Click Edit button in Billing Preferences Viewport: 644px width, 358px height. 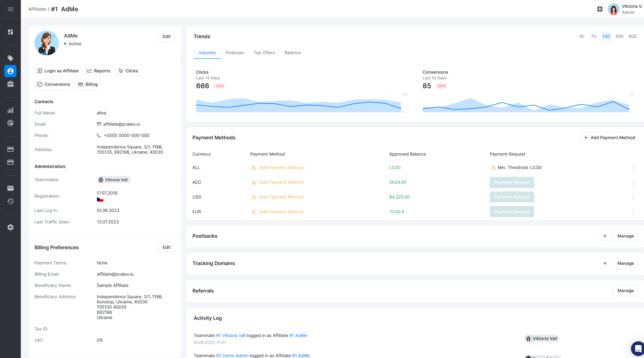pos(167,247)
